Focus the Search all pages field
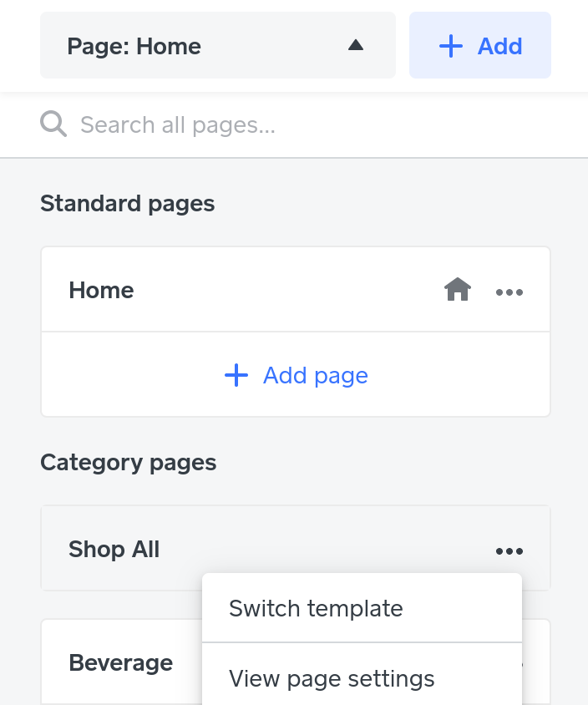Screen dimensions: 588x705 (x=294, y=124)
